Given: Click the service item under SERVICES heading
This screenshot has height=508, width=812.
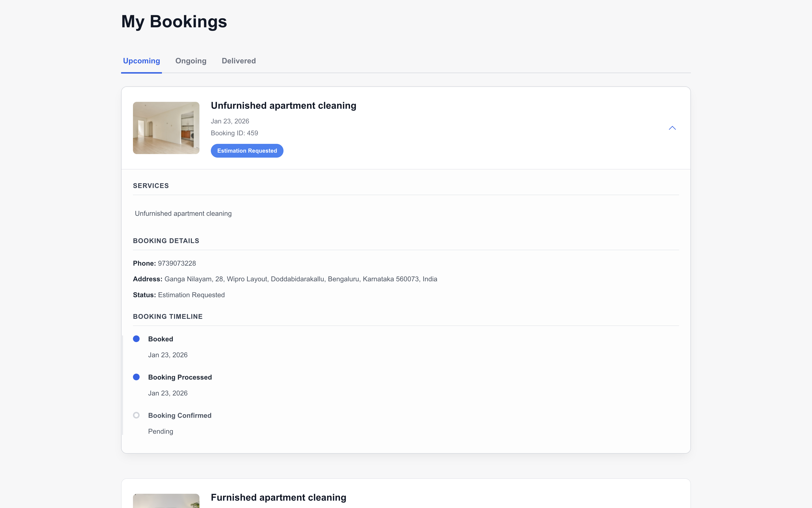Looking at the screenshot, I should tap(183, 214).
